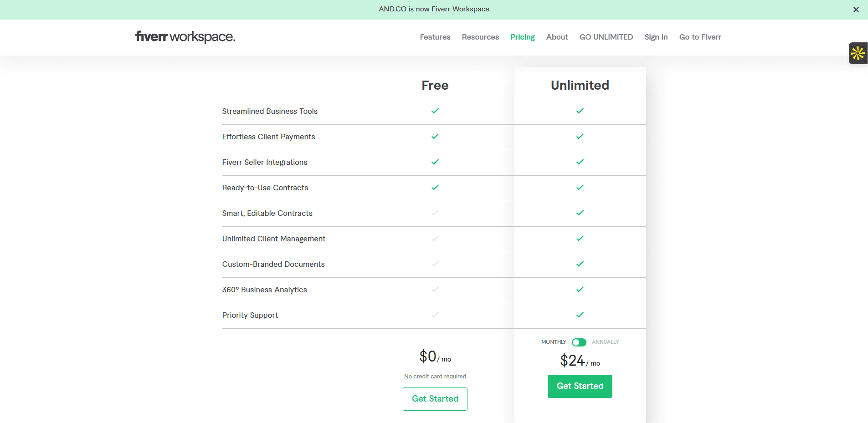Start the Free plan with Get Started

(x=435, y=399)
